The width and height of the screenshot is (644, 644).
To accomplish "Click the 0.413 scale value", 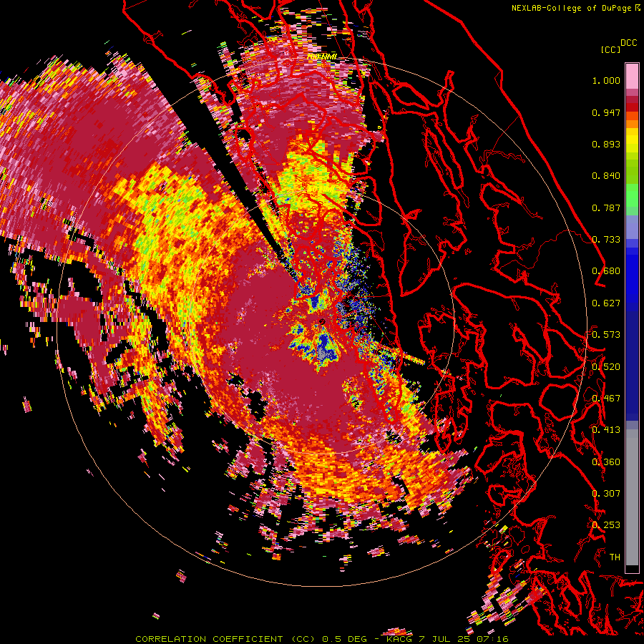I will point(606,430).
